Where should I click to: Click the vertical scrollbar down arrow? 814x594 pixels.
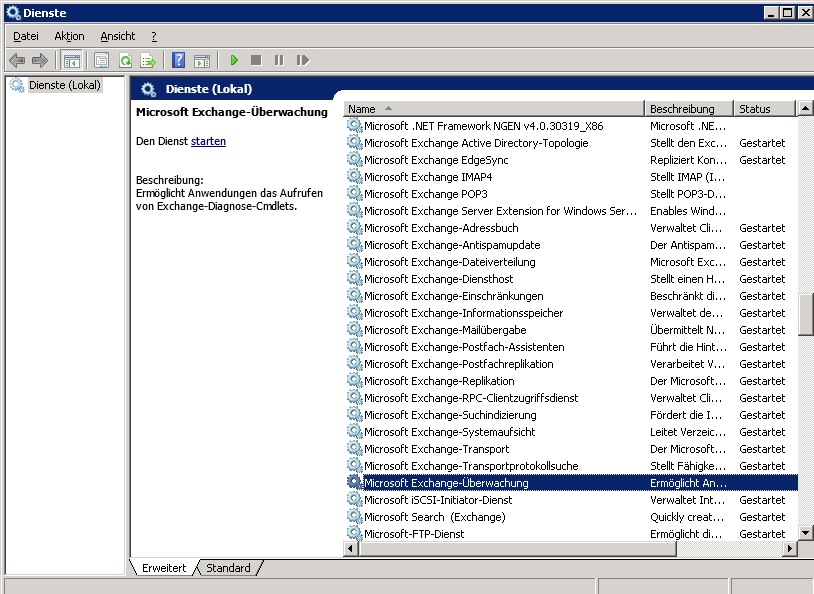click(805, 532)
